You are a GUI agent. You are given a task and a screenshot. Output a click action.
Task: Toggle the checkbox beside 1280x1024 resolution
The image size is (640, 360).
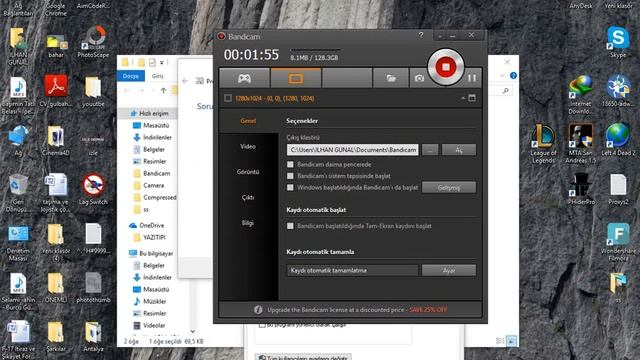[x=228, y=98]
